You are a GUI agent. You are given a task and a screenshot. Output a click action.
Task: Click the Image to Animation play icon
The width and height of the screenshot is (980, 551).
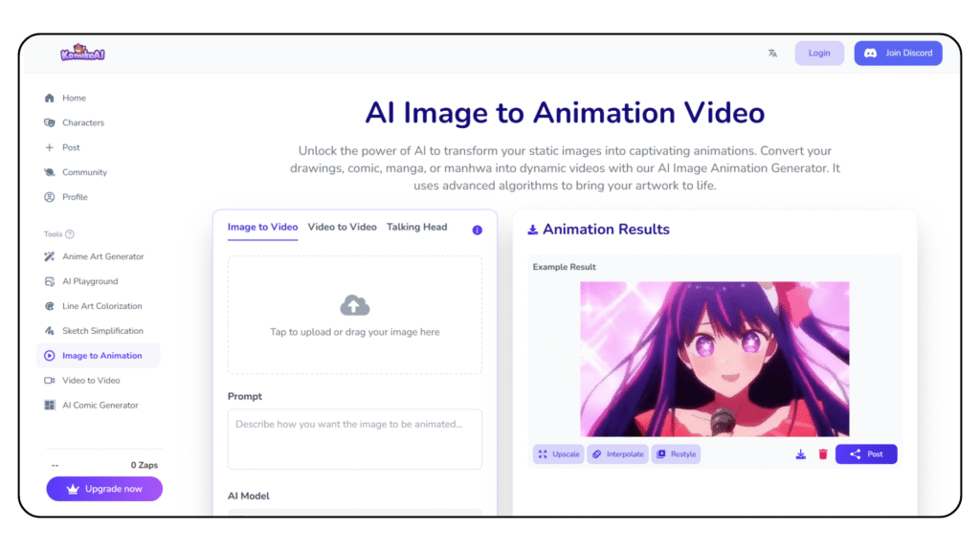(x=50, y=356)
